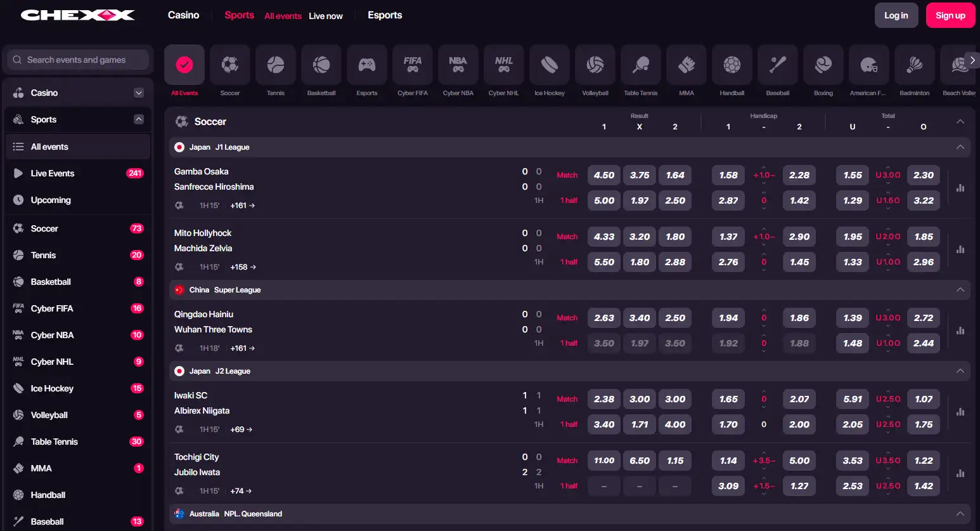Expand the Casino sidebar section
Image resolution: width=980 pixels, height=531 pixels.
(x=139, y=93)
